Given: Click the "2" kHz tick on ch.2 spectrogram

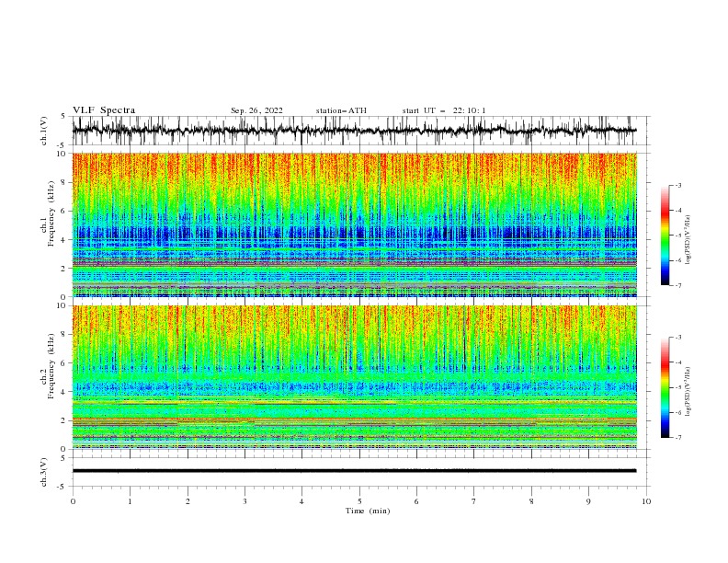Looking at the screenshot, I should [64, 420].
